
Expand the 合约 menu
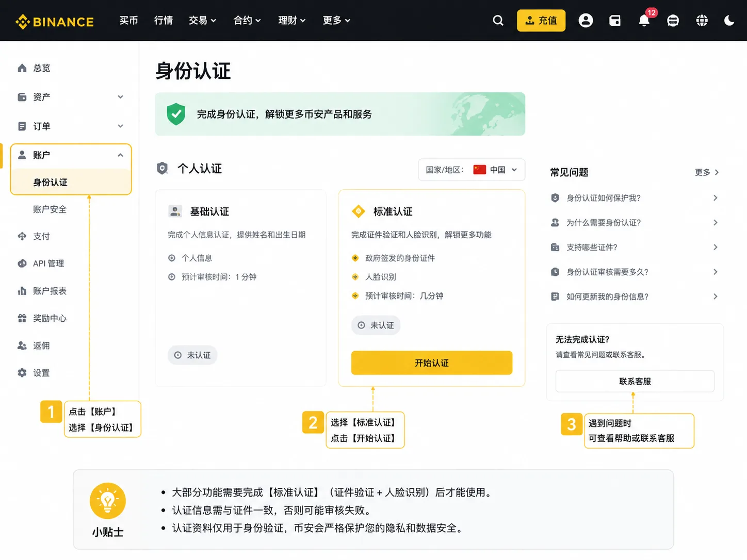[x=247, y=21]
